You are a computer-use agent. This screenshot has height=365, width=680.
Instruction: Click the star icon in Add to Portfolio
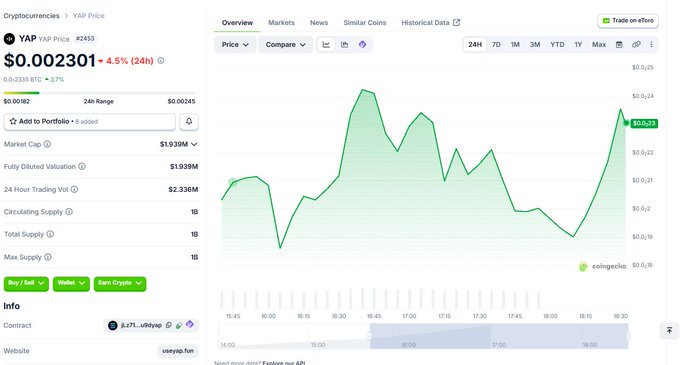click(x=13, y=121)
